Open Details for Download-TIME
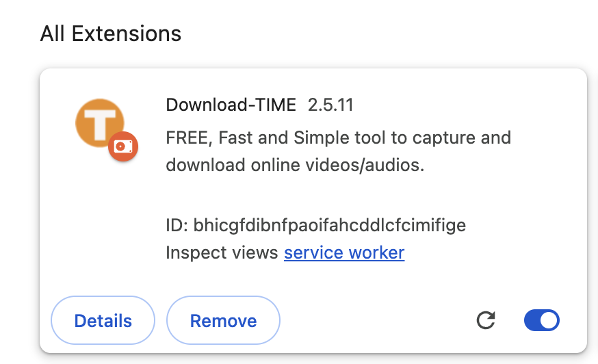The width and height of the screenshot is (598, 364). tap(103, 321)
